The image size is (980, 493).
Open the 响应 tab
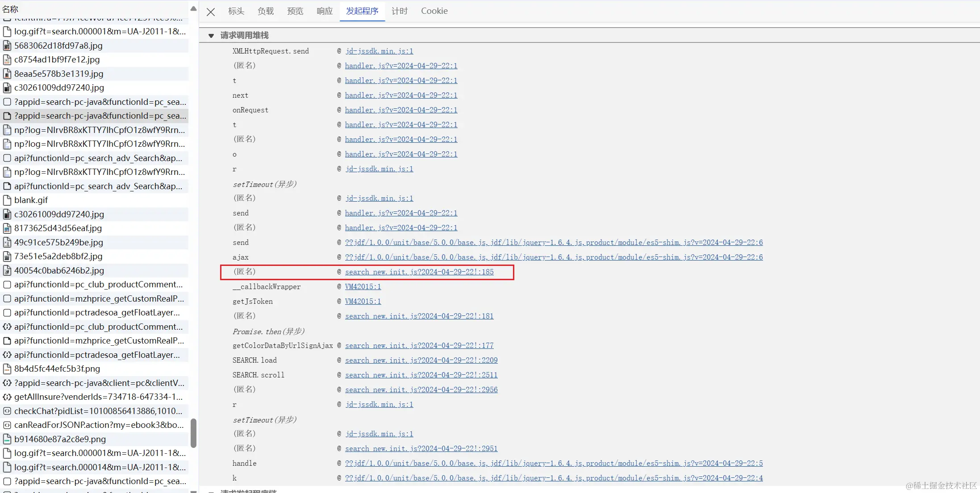(325, 11)
